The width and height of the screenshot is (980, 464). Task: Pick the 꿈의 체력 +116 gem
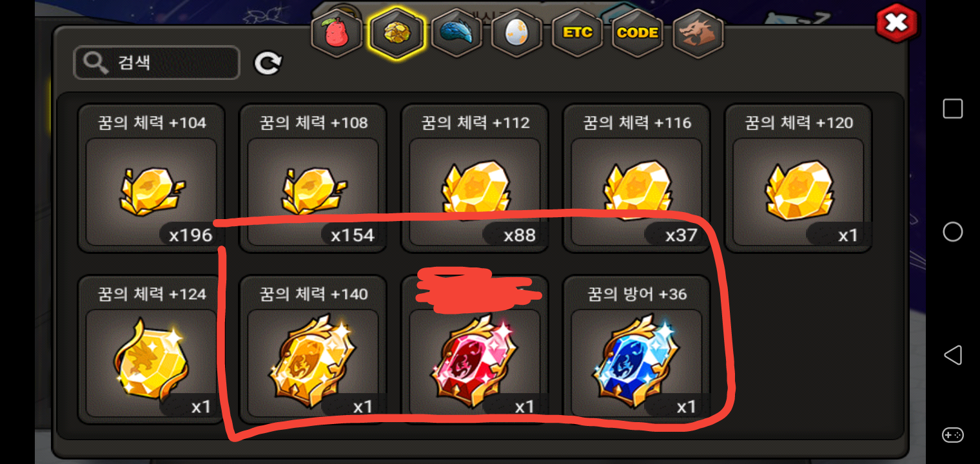coord(637,179)
